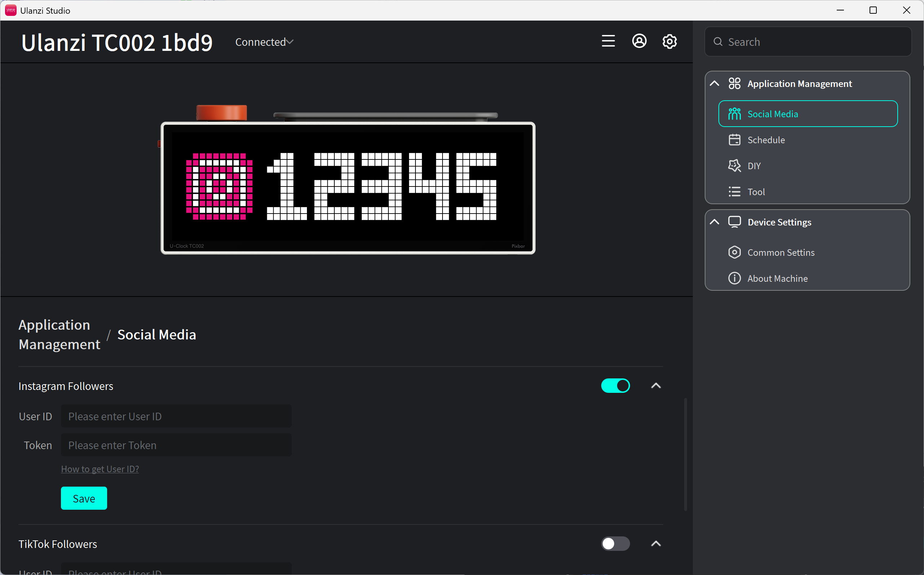Focus the Search box

[x=808, y=42]
